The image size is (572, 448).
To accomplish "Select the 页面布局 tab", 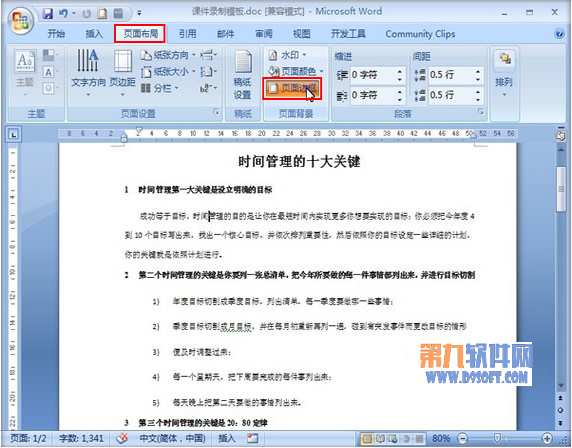I will pos(140,34).
